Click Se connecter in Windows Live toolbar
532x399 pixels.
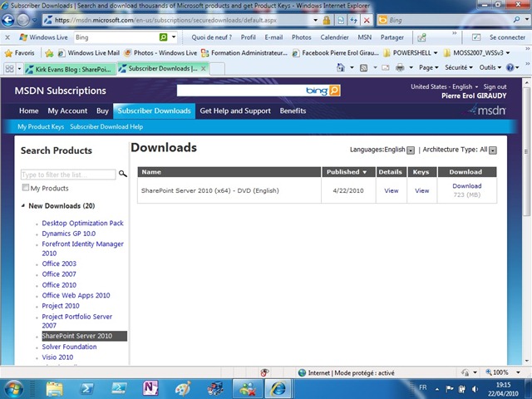[x=507, y=37]
